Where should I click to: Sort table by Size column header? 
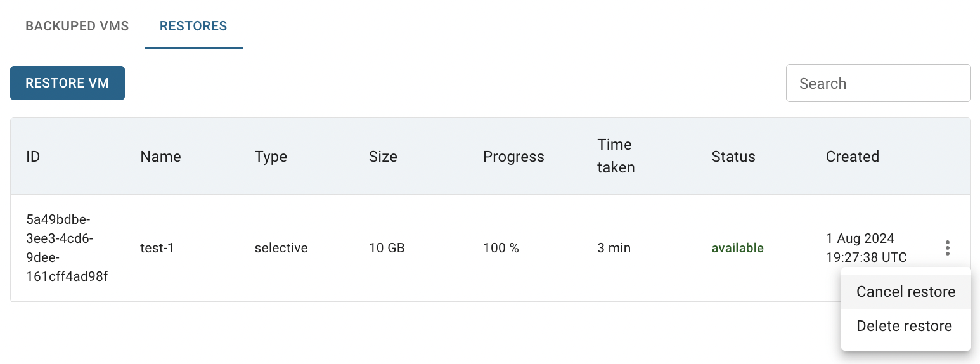coord(383,157)
